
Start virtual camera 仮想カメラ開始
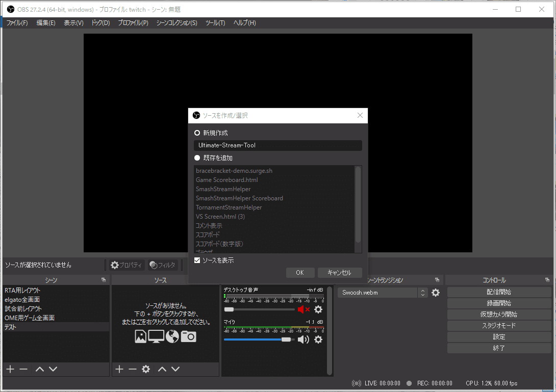(x=499, y=315)
